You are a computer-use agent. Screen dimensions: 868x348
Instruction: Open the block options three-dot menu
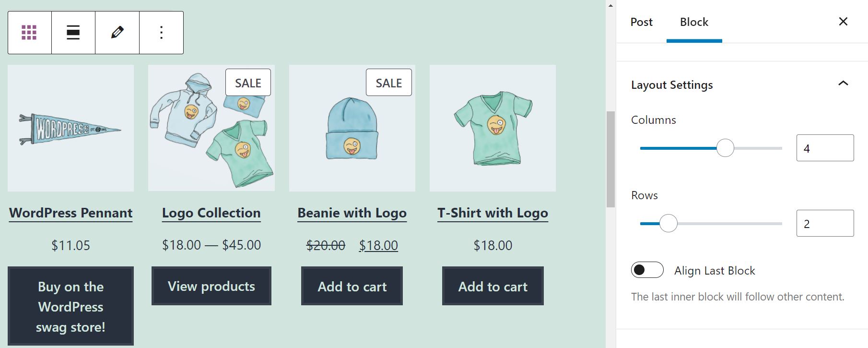coord(161,33)
